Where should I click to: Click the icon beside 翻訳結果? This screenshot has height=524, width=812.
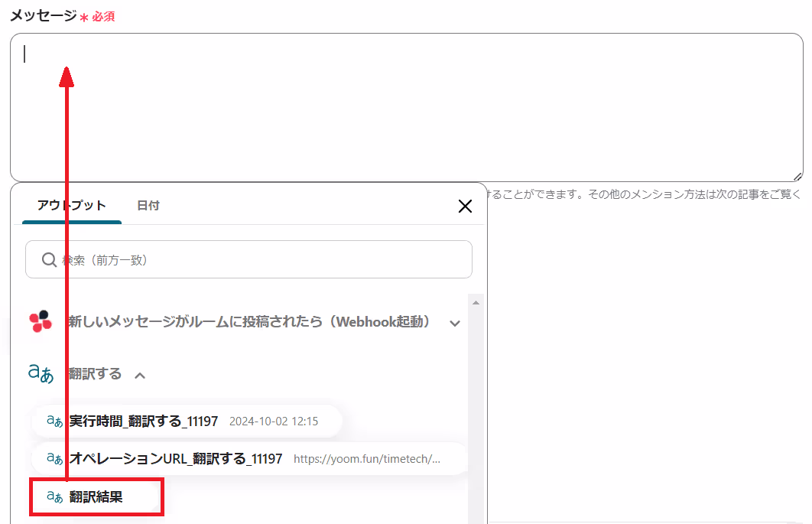(x=54, y=497)
